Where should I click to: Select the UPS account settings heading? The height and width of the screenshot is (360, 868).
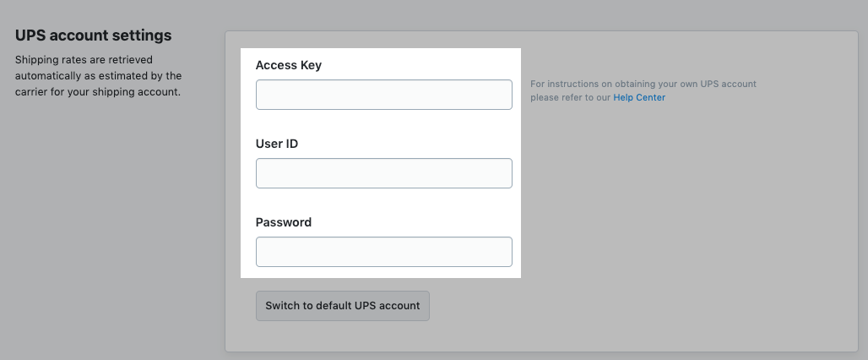pos(94,35)
